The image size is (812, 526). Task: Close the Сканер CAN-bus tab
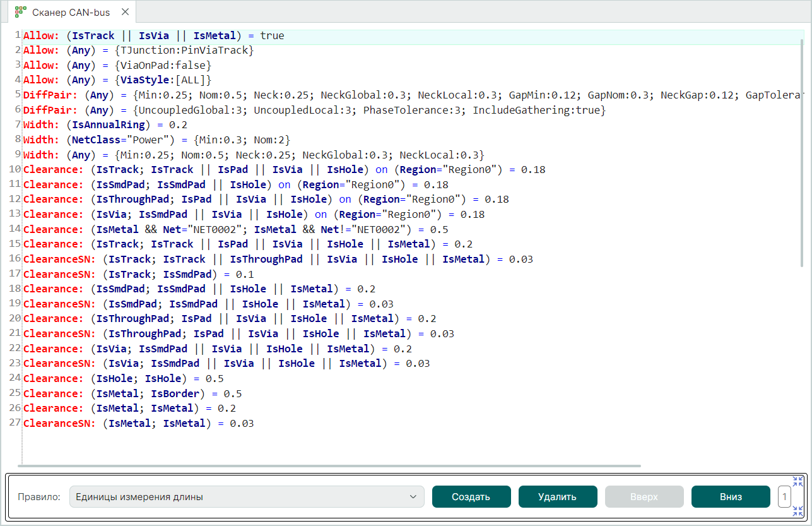(125, 11)
